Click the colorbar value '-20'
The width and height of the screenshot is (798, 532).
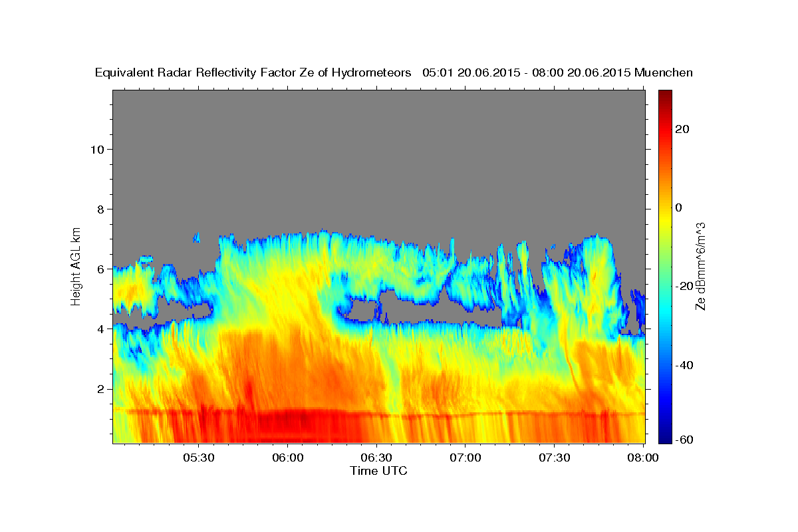click(x=683, y=287)
